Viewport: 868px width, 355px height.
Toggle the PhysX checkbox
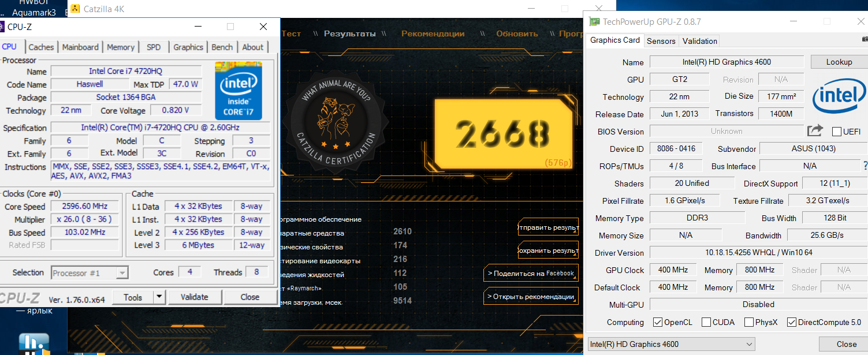(749, 322)
